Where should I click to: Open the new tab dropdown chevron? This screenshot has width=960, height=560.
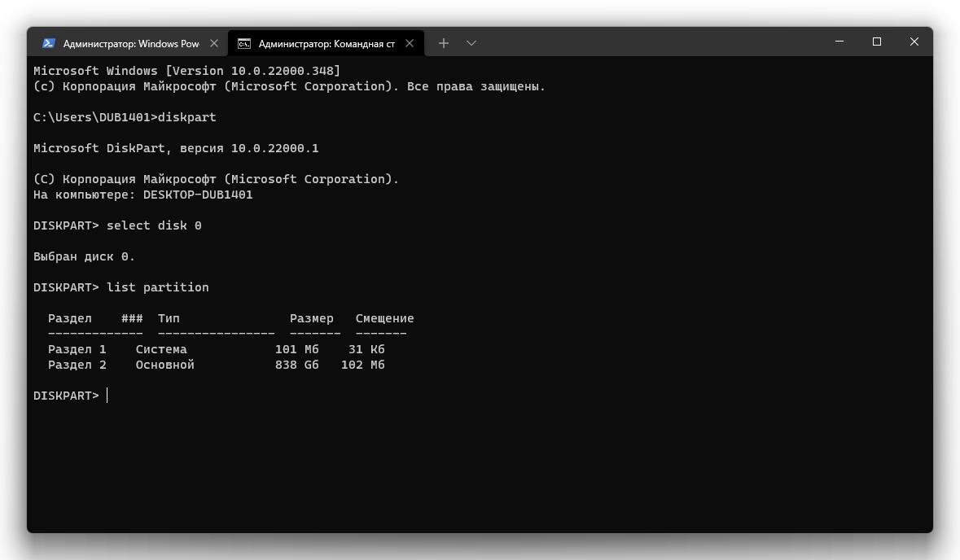[471, 43]
